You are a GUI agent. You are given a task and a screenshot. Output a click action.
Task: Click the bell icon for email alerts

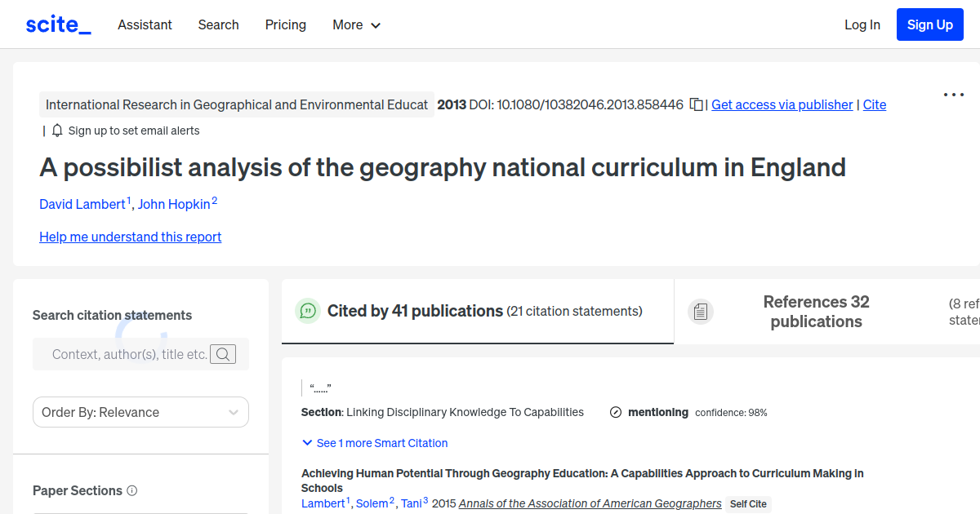click(x=56, y=130)
